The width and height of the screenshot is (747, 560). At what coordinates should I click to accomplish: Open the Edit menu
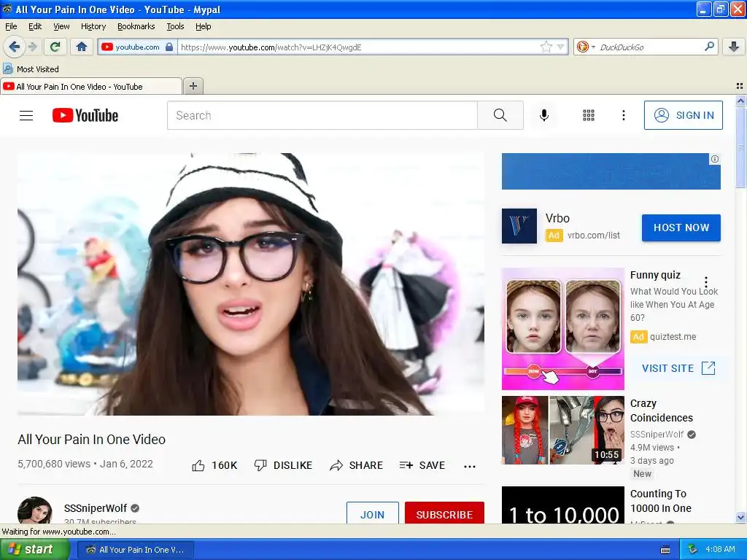coord(35,26)
